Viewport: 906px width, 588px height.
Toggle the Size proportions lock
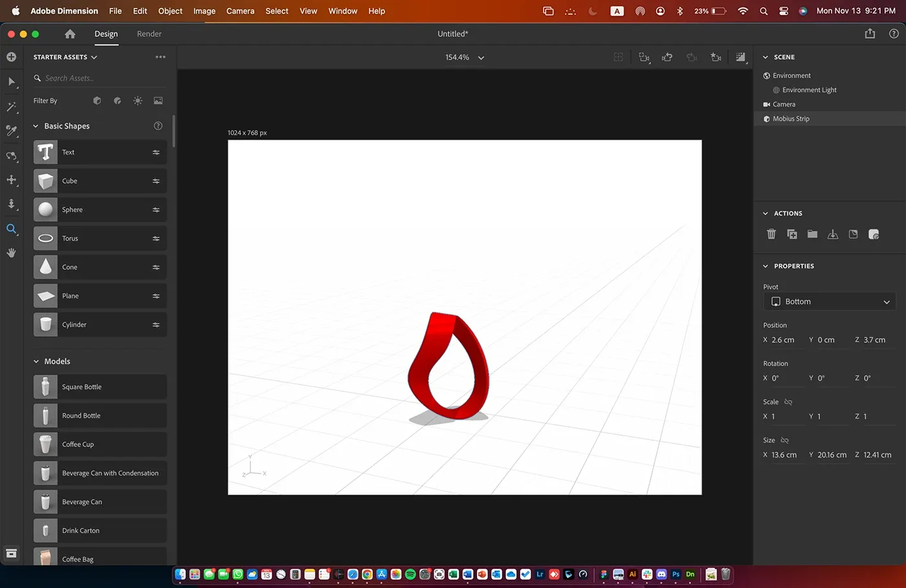[784, 441]
